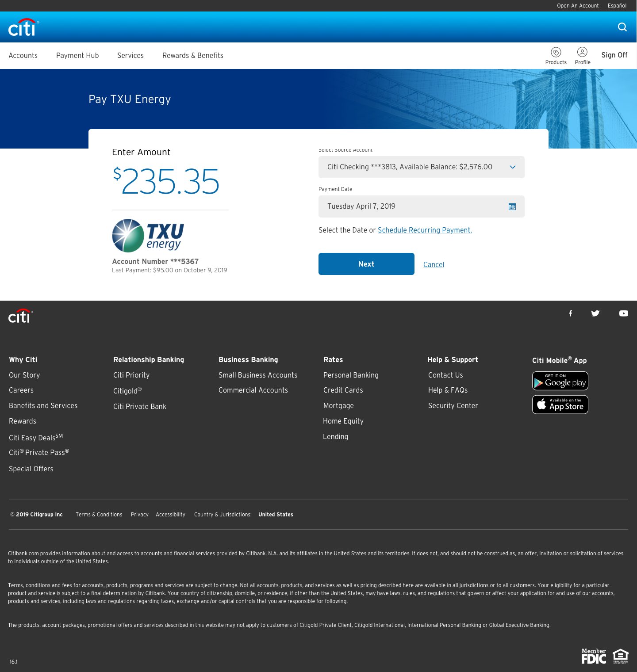Open Terms & Conditions link

tap(99, 515)
